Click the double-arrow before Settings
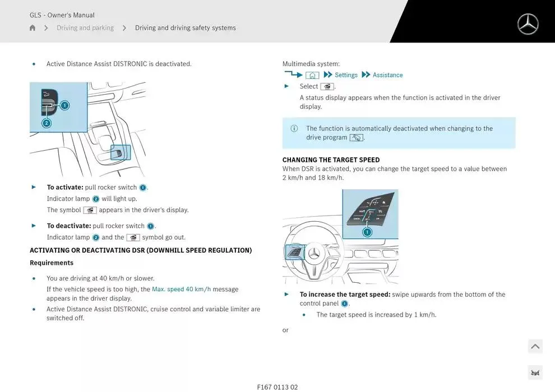The height and width of the screenshot is (392, 555). click(x=328, y=74)
